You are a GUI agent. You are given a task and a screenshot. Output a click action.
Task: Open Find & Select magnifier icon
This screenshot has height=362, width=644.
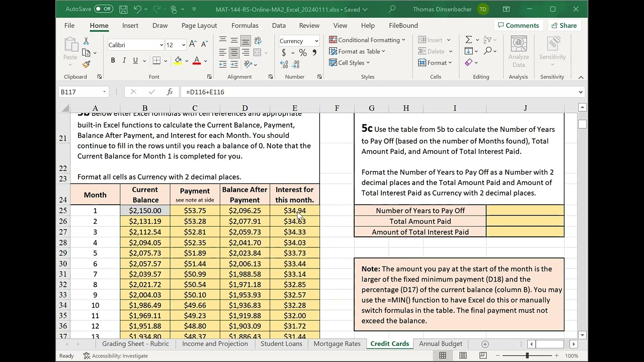pos(488,51)
